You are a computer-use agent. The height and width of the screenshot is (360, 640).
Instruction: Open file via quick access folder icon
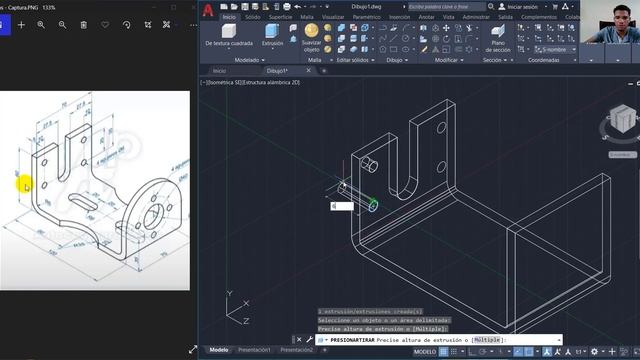(x=234, y=7)
